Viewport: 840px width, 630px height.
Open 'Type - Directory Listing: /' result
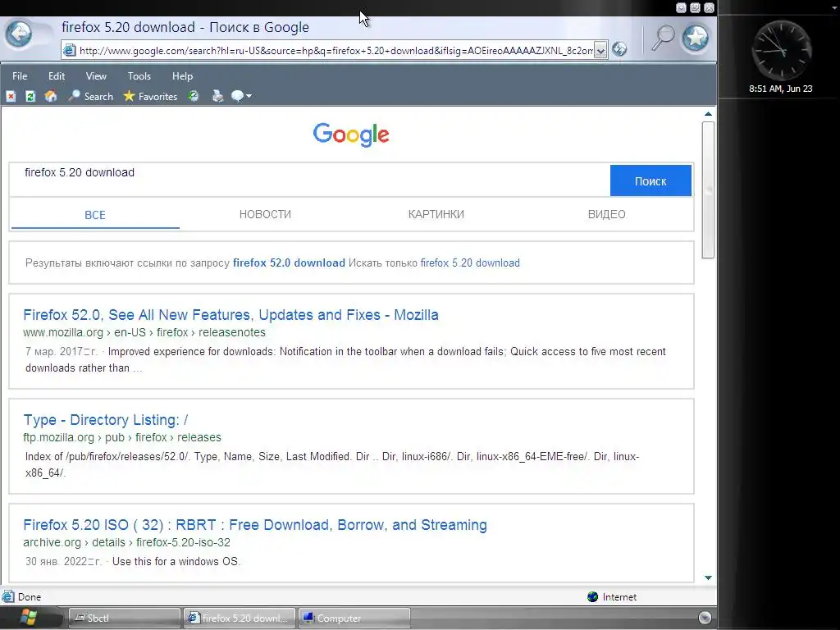106,419
